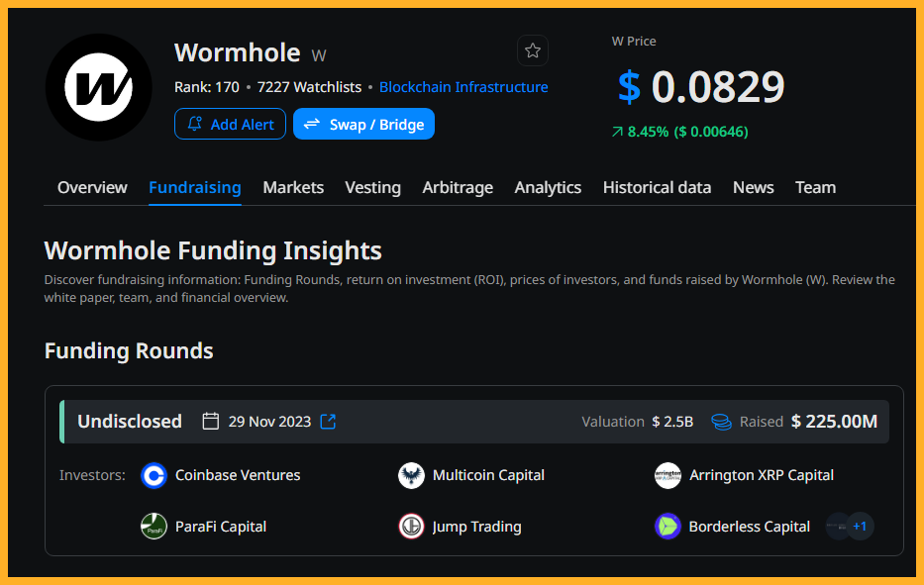Expand the +1 more investors badge
The height and width of the screenshot is (585, 924).
pyautogui.click(x=860, y=526)
